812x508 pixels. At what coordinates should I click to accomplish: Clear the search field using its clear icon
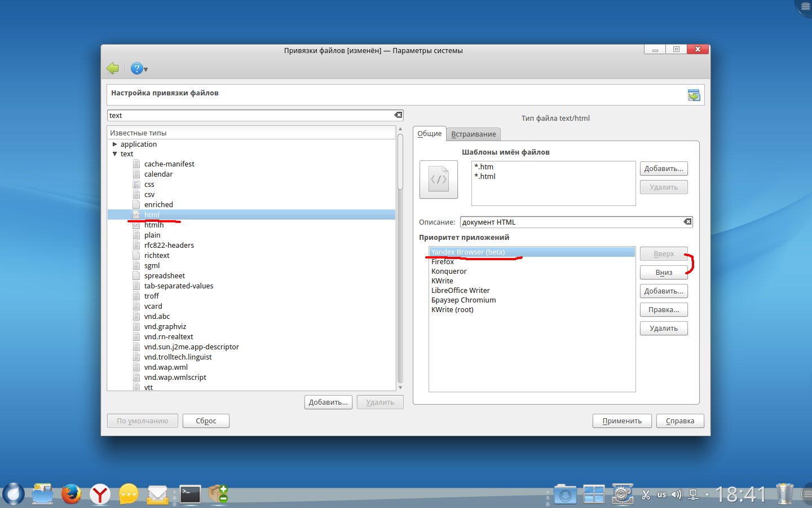click(x=398, y=115)
